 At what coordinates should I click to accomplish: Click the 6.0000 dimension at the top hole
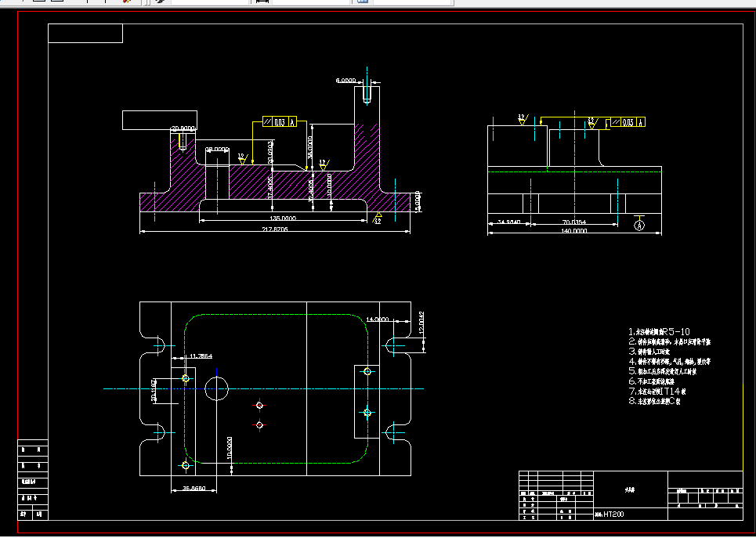[x=345, y=81]
